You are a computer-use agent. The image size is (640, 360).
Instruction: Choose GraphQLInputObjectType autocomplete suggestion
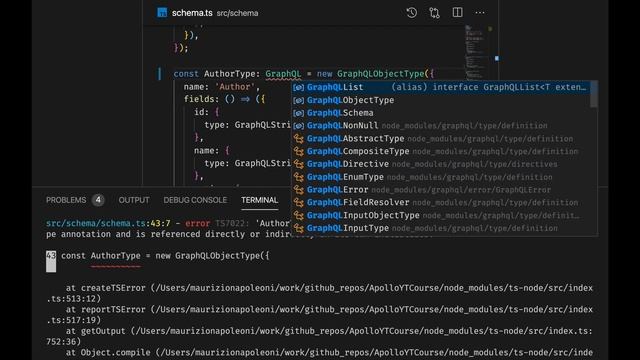[441, 216]
